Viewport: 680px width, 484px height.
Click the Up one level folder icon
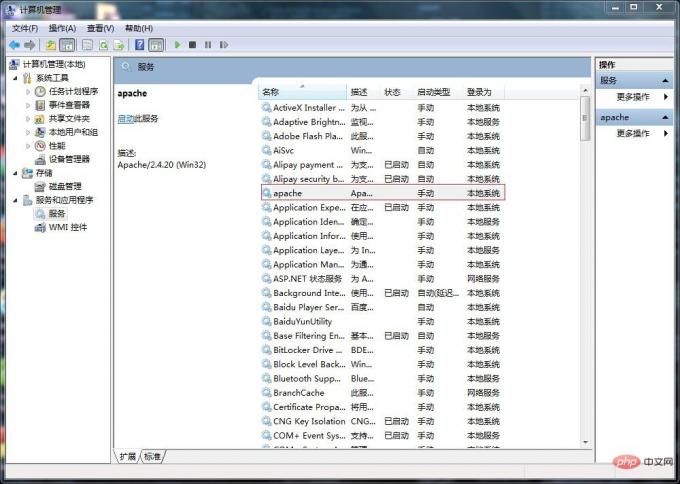point(51,45)
